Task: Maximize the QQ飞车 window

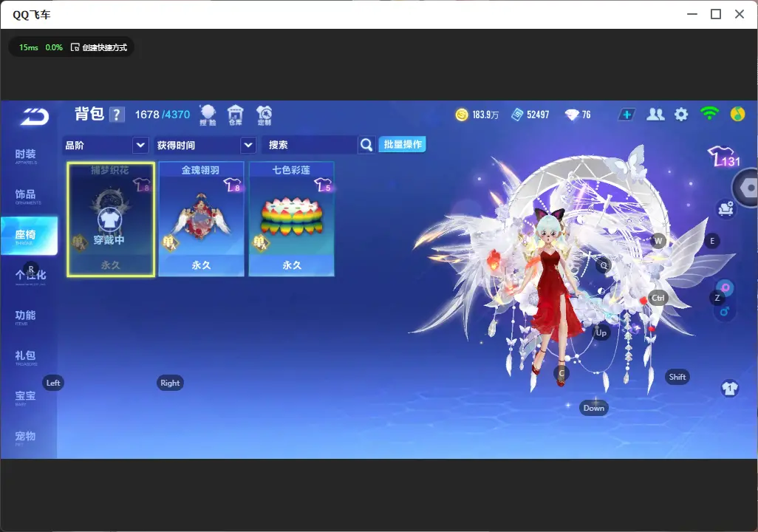Action: click(x=716, y=14)
